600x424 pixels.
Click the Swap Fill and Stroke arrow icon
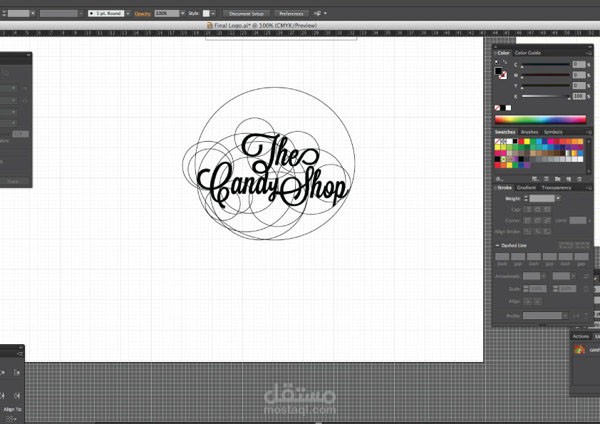point(505,62)
